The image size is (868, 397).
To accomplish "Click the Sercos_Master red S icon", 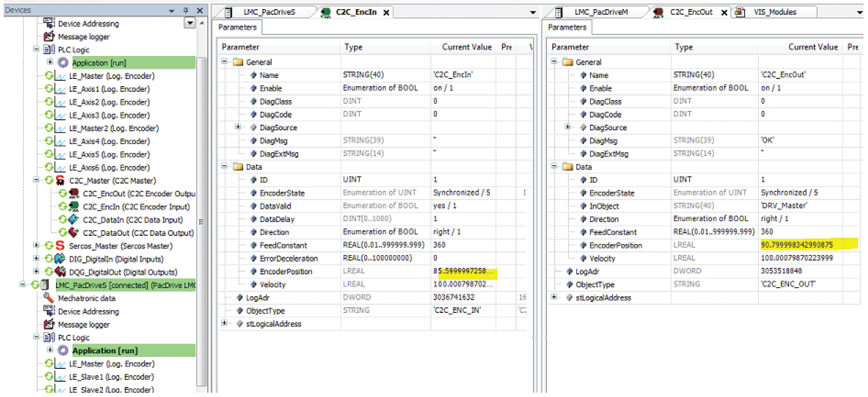I will pos(60,246).
